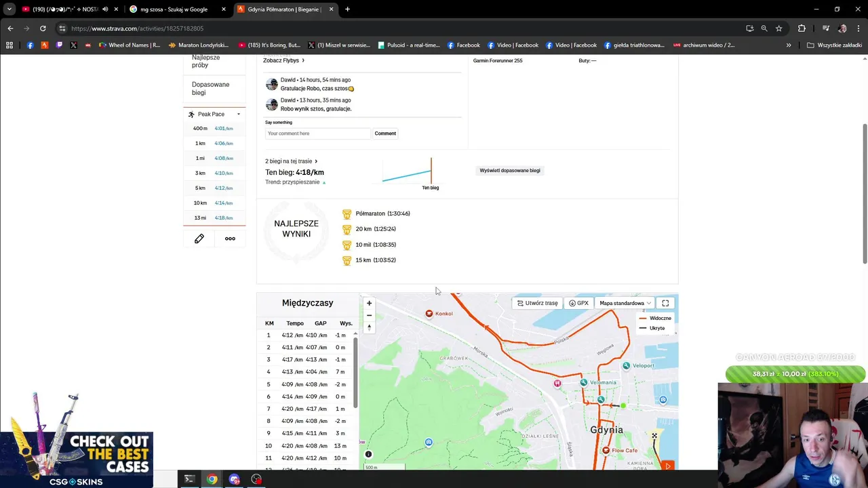The width and height of the screenshot is (868, 488).
Task: Open the three-dots more actions menu
Action: 230,239
